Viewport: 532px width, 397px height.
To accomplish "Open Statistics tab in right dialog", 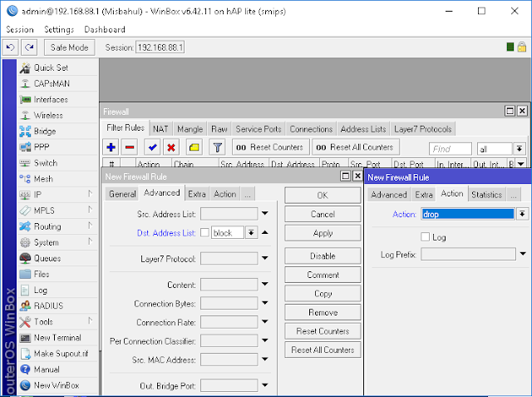I will point(486,195).
